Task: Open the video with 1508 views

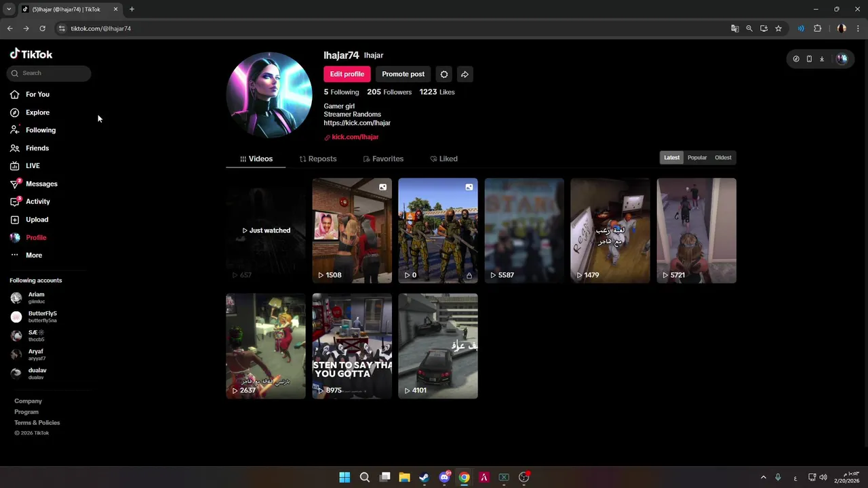Action: tap(352, 230)
